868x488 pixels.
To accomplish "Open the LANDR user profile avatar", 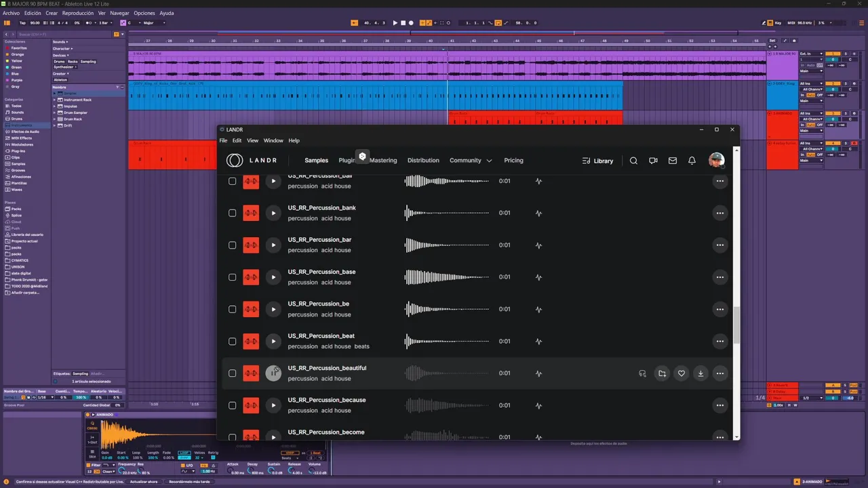I will [716, 161].
